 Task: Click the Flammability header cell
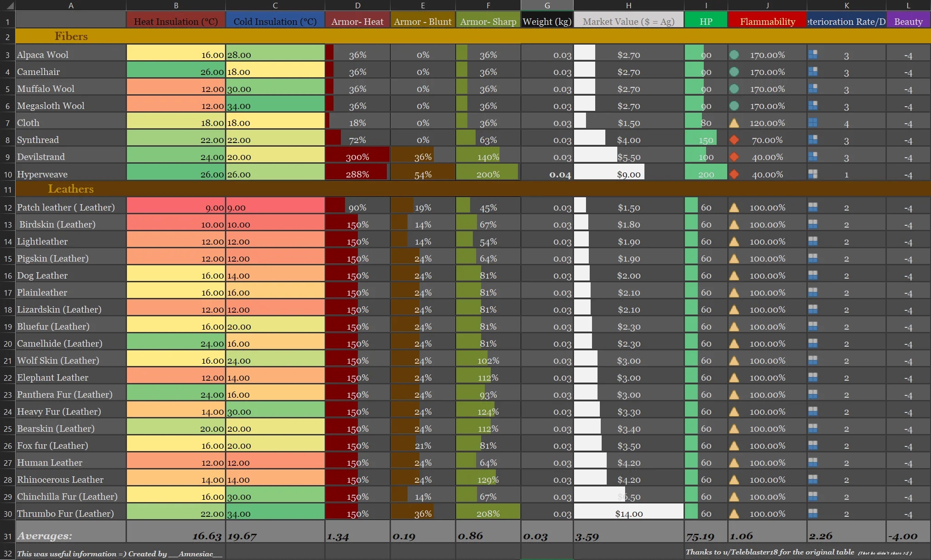click(767, 22)
